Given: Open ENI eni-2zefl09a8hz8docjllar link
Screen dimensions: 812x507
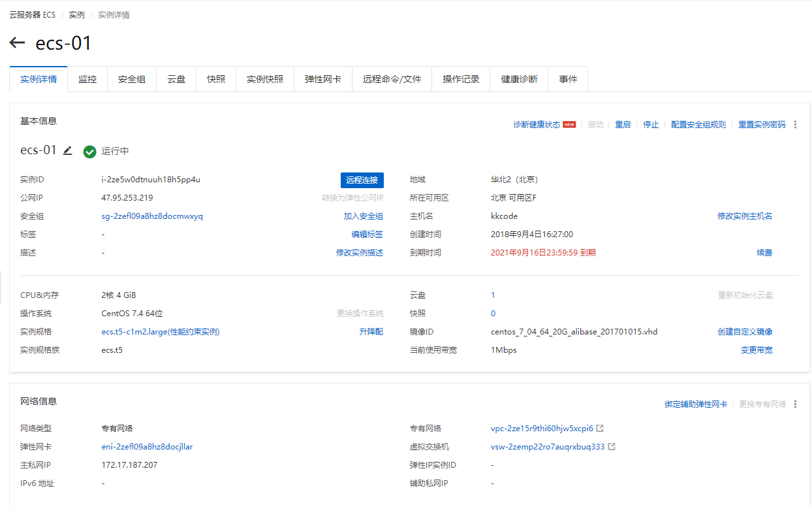Looking at the screenshot, I should coord(147,447).
